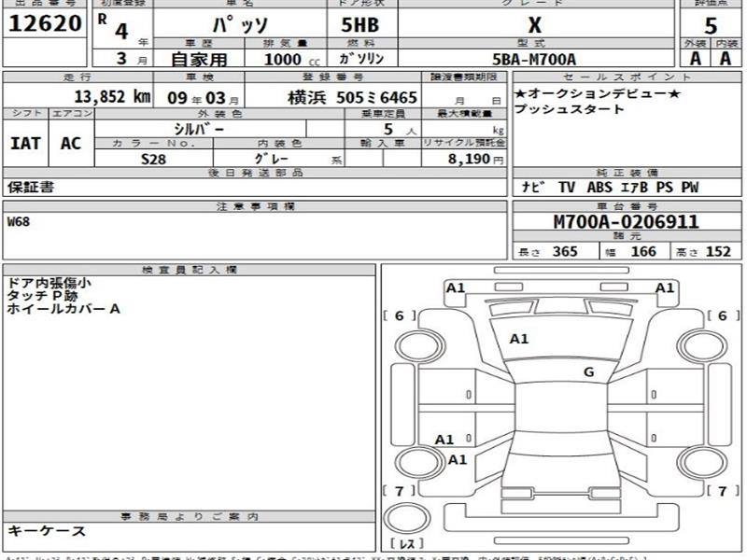Select the recycle deposit 8,190円

coord(475,159)
